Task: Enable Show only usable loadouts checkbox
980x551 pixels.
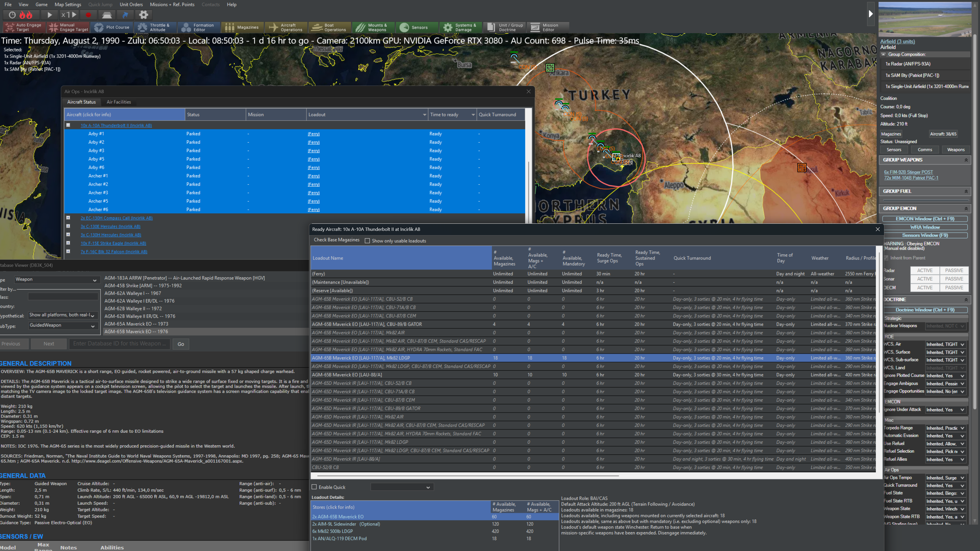Action: click(367, 241)
